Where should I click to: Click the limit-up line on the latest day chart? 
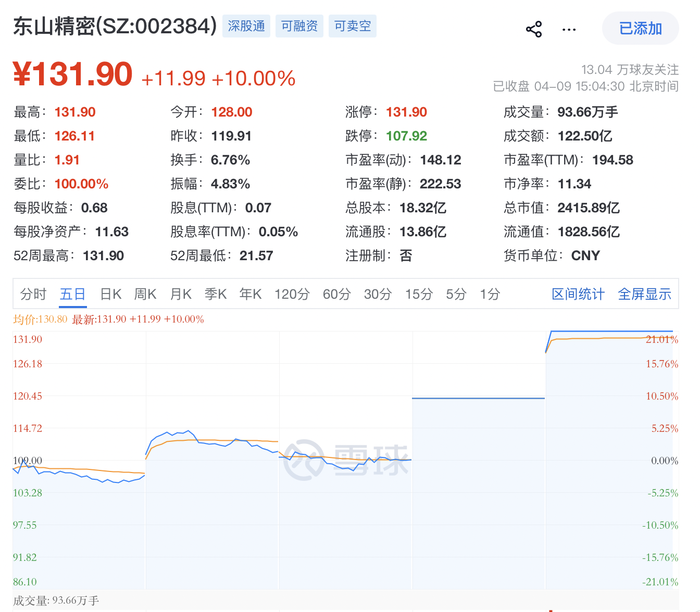pyautogui.click(x=609, y=331)
